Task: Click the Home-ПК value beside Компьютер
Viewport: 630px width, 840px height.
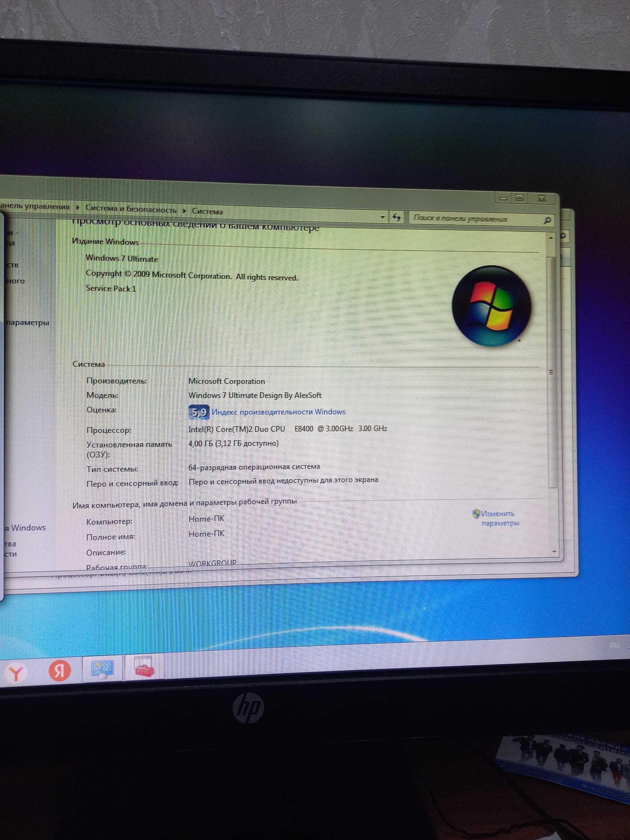Action: pos(207,519)
